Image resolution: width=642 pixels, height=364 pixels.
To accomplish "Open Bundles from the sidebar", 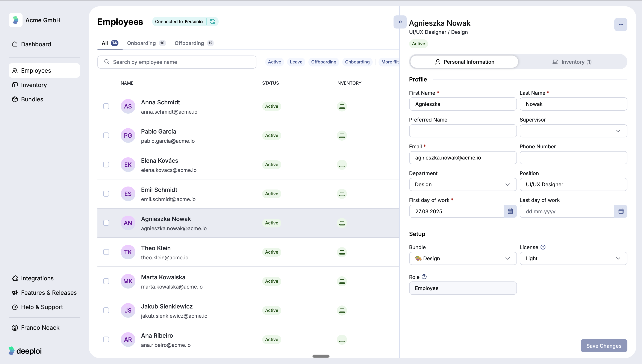I will tap(32, 99).
